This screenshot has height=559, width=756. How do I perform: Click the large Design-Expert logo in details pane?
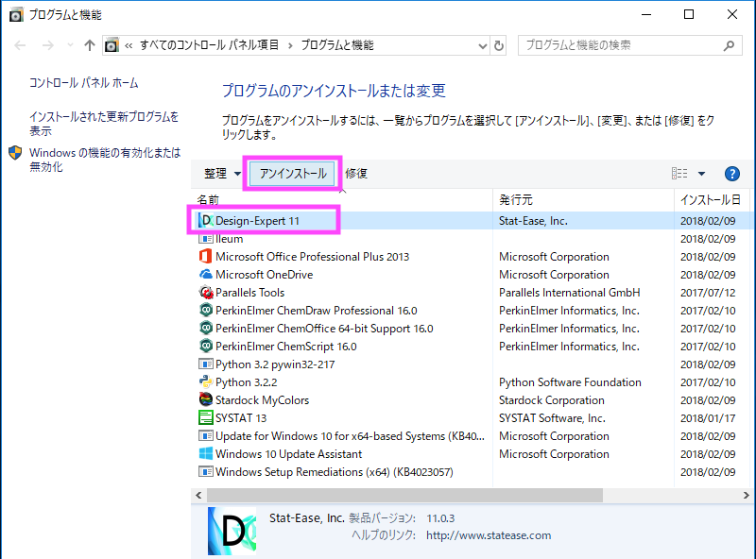click(x=232, y=531)
